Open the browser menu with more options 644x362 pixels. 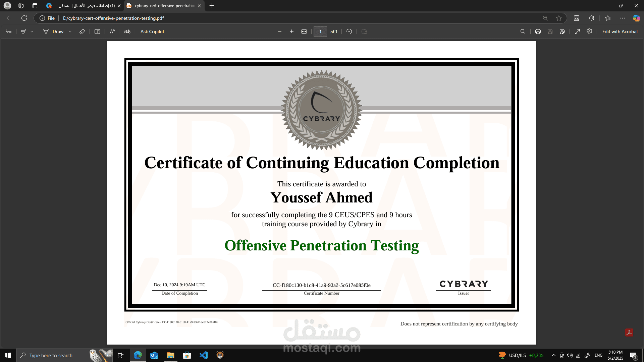click(x=623, y=18)
